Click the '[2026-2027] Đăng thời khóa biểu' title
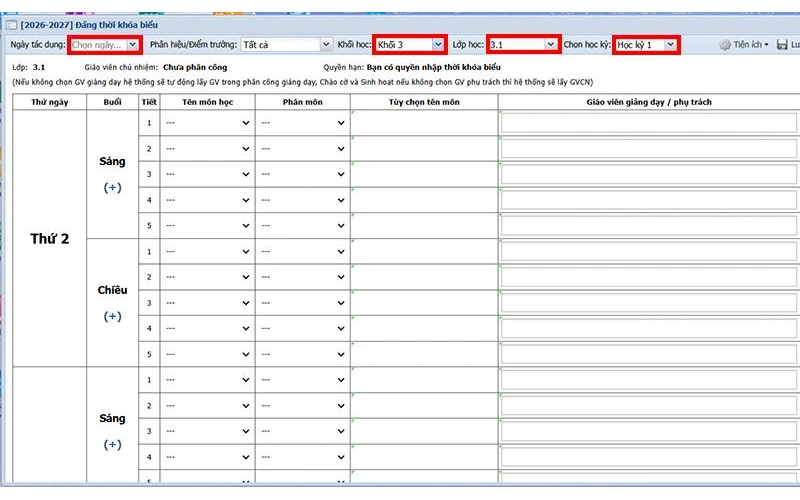 (89, 25)
